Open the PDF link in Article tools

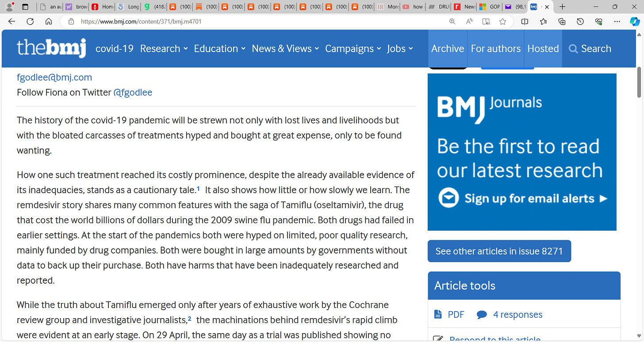[456, 315]
